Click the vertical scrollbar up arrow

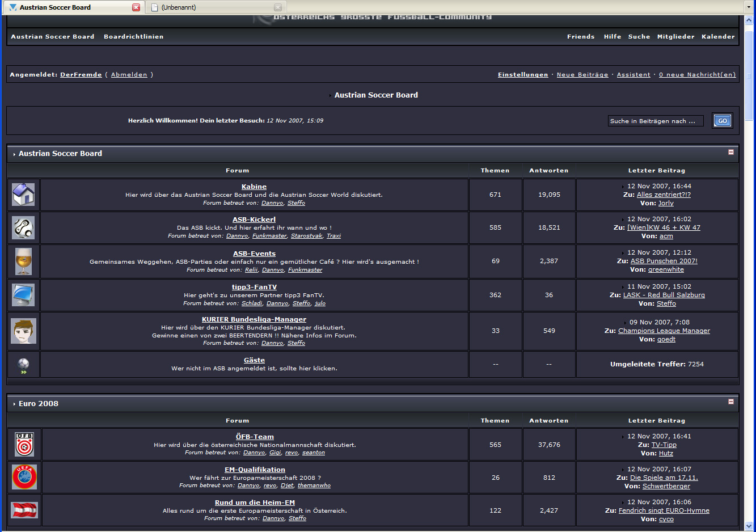click(749, 19)
